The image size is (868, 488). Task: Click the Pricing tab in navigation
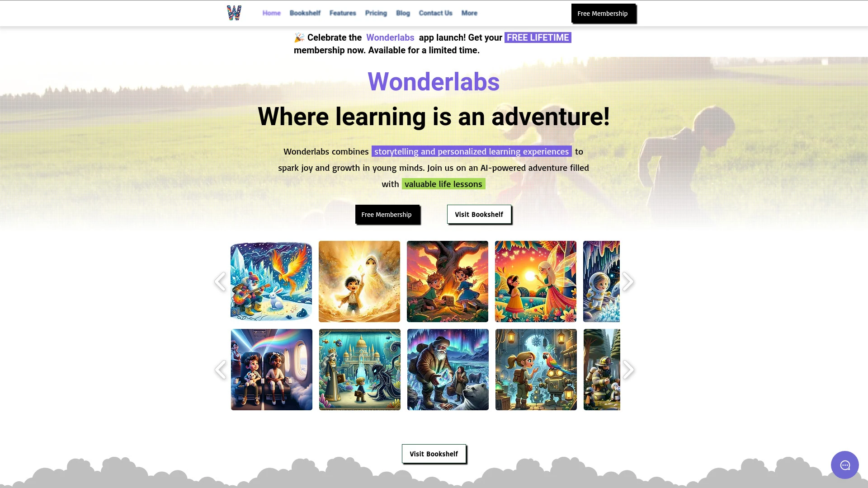(376, 13)
